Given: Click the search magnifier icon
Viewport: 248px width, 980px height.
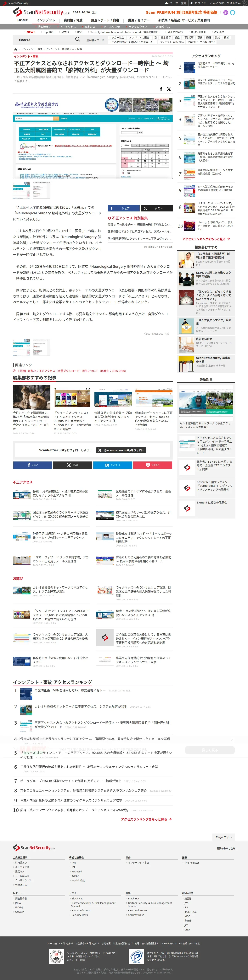Looking at the screenshot, I should (x=78, y=39).
